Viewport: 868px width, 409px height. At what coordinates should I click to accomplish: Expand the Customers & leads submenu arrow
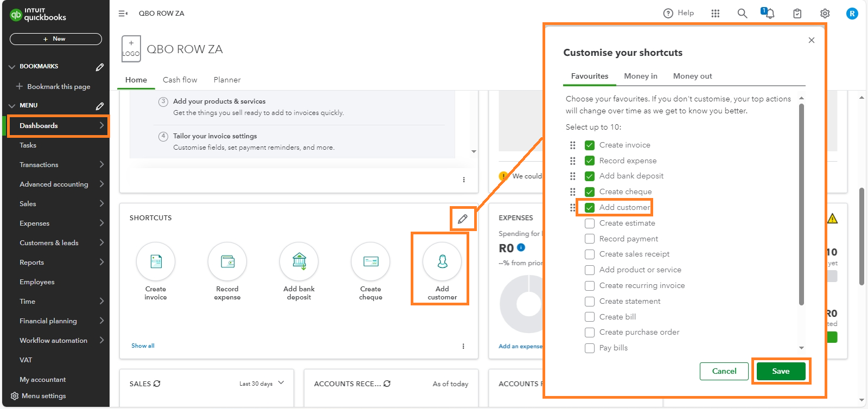tap(101, 242)
